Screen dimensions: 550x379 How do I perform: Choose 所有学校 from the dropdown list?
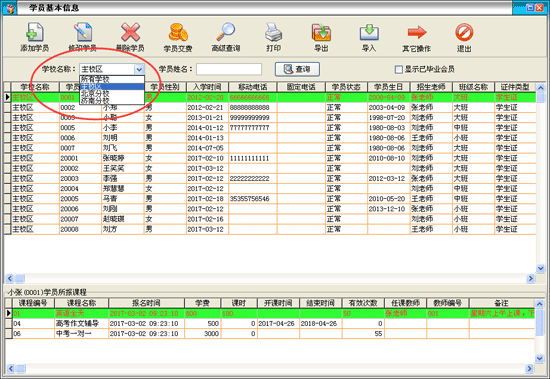[112, 79]
